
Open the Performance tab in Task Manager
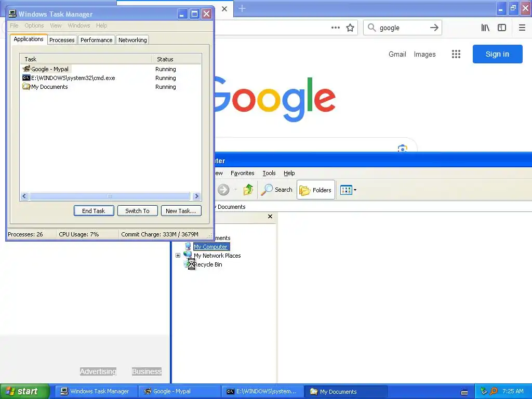pos(96,40)
